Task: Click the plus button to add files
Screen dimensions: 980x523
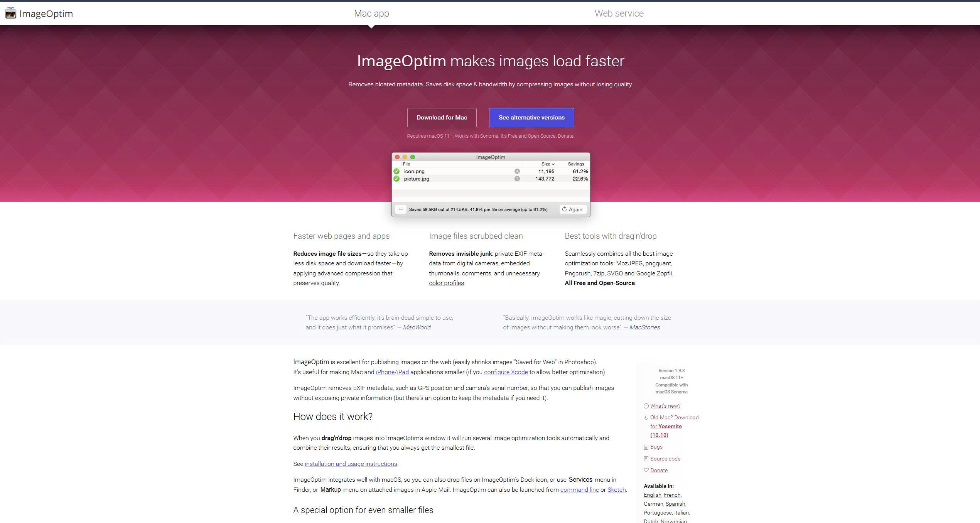Action: point(401,209)
